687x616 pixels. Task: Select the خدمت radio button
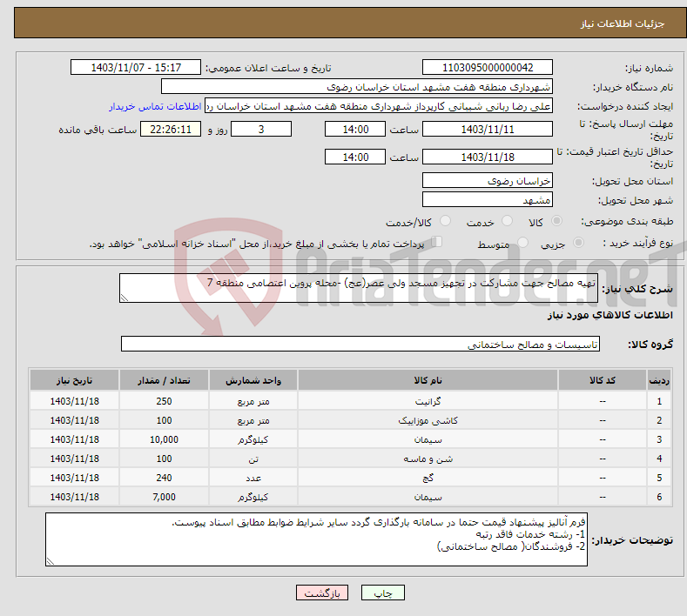tap(507, 221)
